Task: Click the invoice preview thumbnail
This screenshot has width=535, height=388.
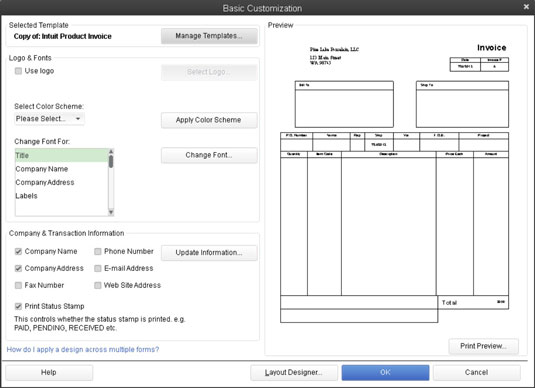Action: point(394,184)
